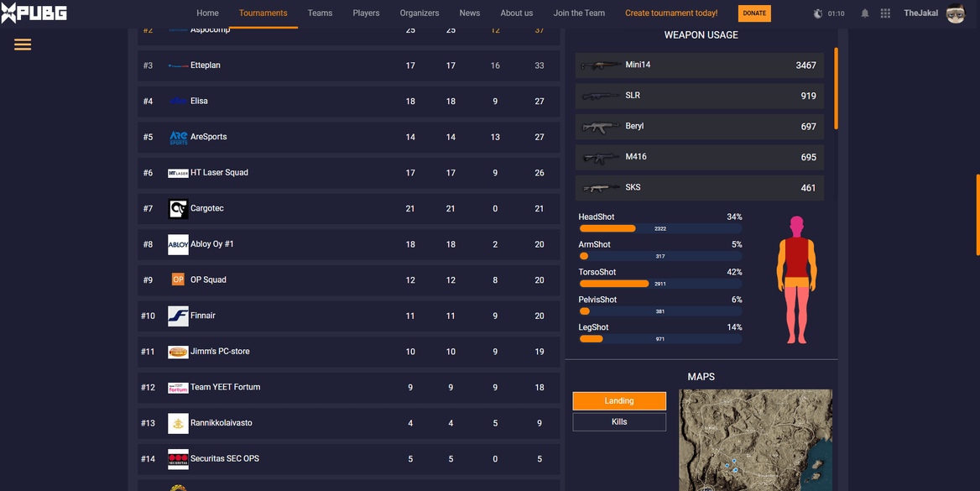Click the HT Laser Squad logo

178,173
